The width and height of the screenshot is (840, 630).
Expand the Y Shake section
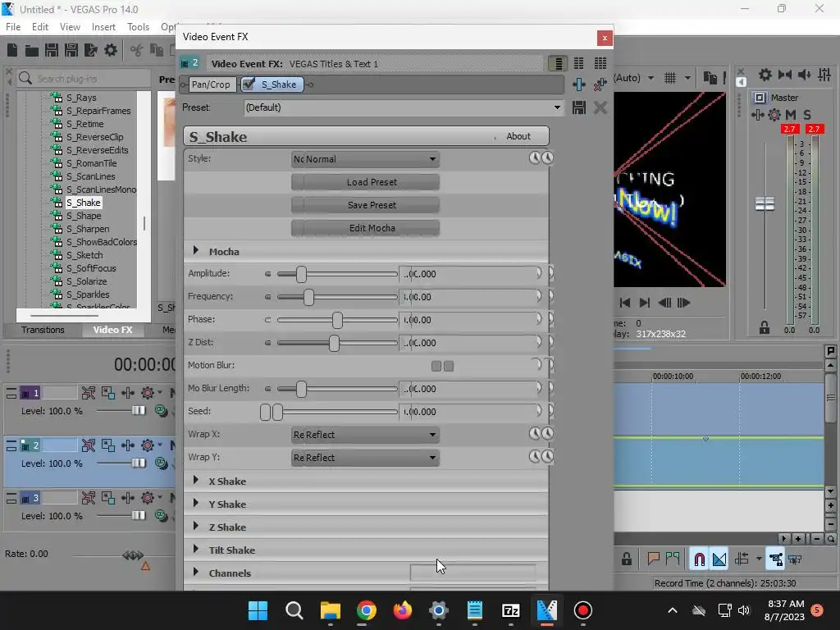[195, 504]
